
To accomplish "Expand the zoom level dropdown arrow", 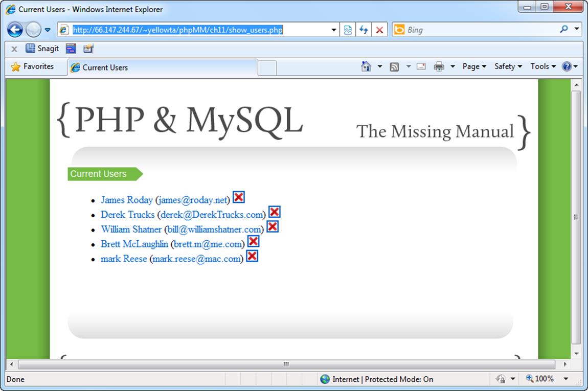I will click(x=566, y=379).
